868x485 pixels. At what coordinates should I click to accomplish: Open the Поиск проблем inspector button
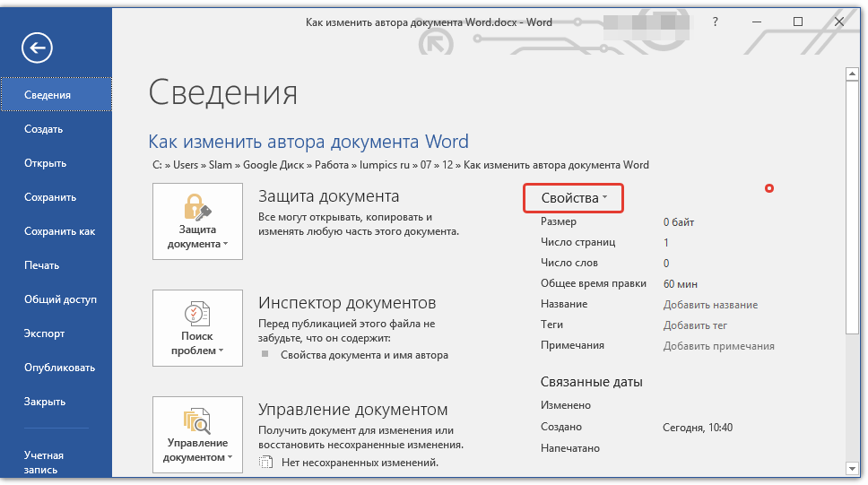tap(197, 328)
